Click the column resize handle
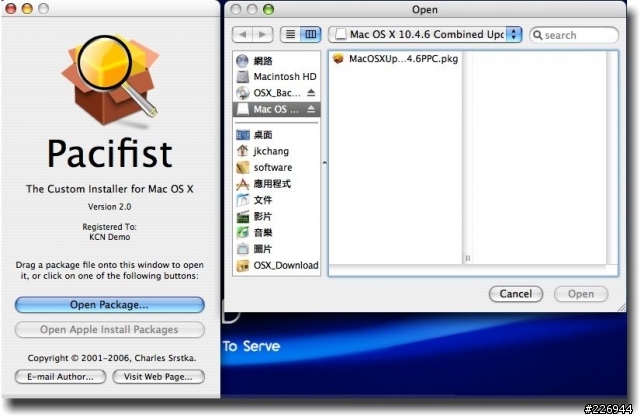The width and height of the screenshot is (640, 417). pyautogui.click(x=468, y=258)
